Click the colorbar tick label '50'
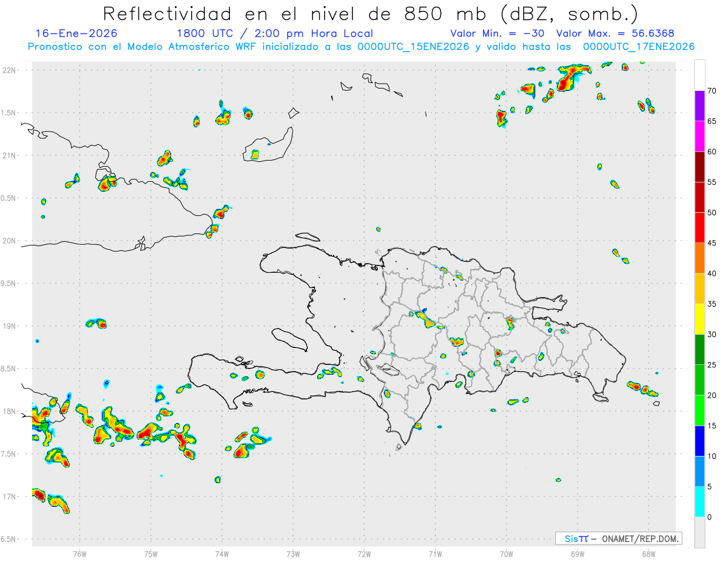 click(x=712, y=213)
